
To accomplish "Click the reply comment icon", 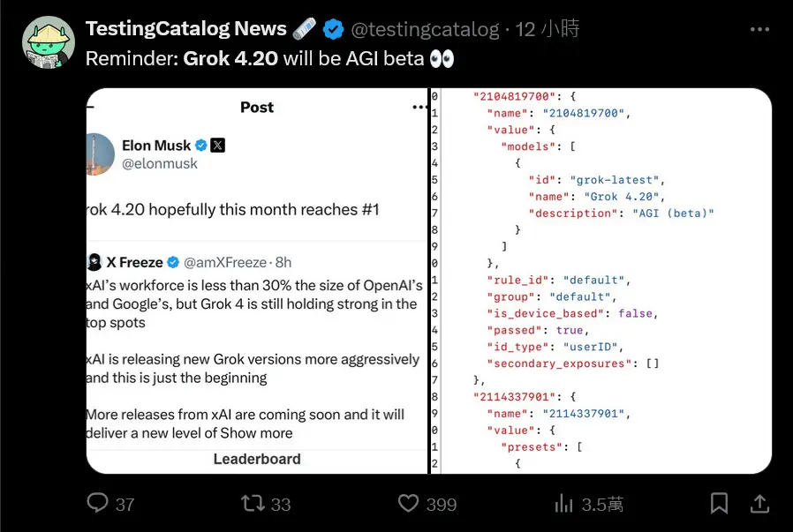I will 97,503.
